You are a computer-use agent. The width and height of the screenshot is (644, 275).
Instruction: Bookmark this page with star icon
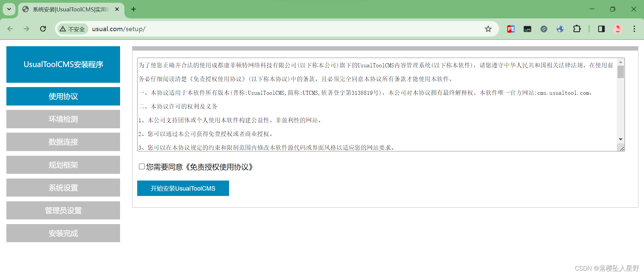pos(488,29)
